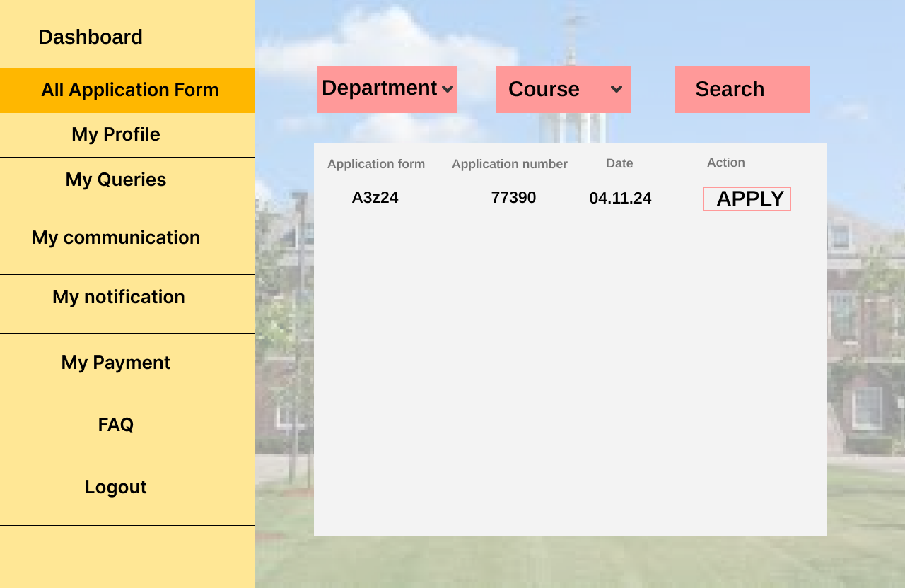Screen dimensions: 905x588
Task: Open the Course dropdown
Action: 564,89
